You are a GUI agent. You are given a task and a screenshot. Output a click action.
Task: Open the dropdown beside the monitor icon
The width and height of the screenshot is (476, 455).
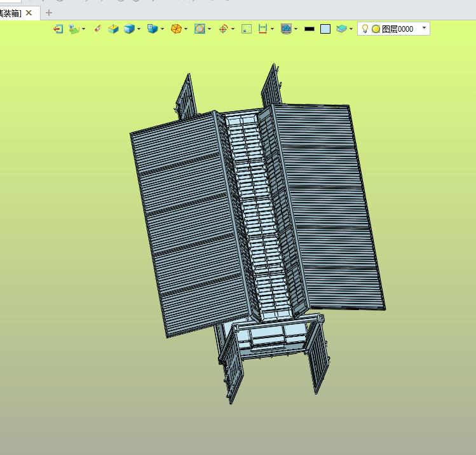pyautogui.click(x=296, y=29)
